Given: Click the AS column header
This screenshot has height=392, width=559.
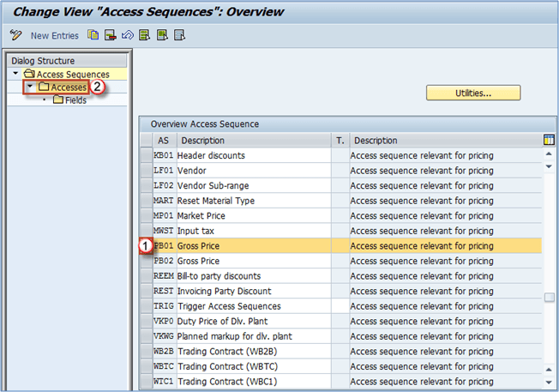Looking at the screenshot, I should tap(163, 140).
